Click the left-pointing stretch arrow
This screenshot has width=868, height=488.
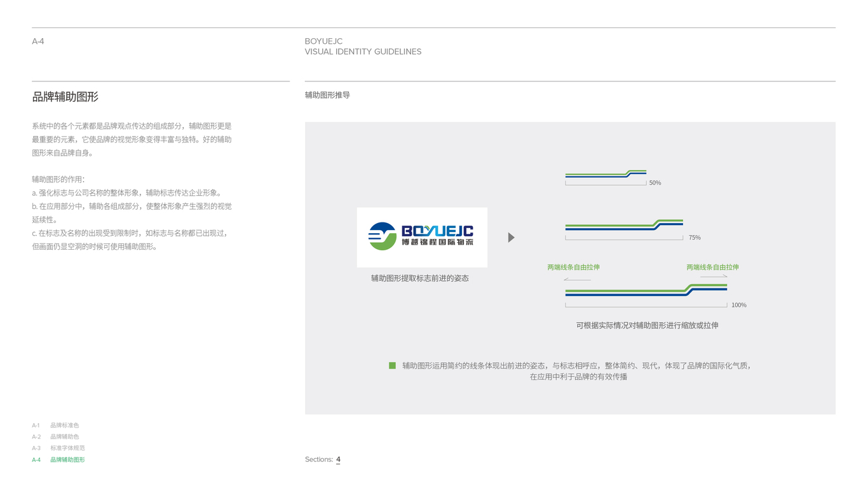pos(577,279)
